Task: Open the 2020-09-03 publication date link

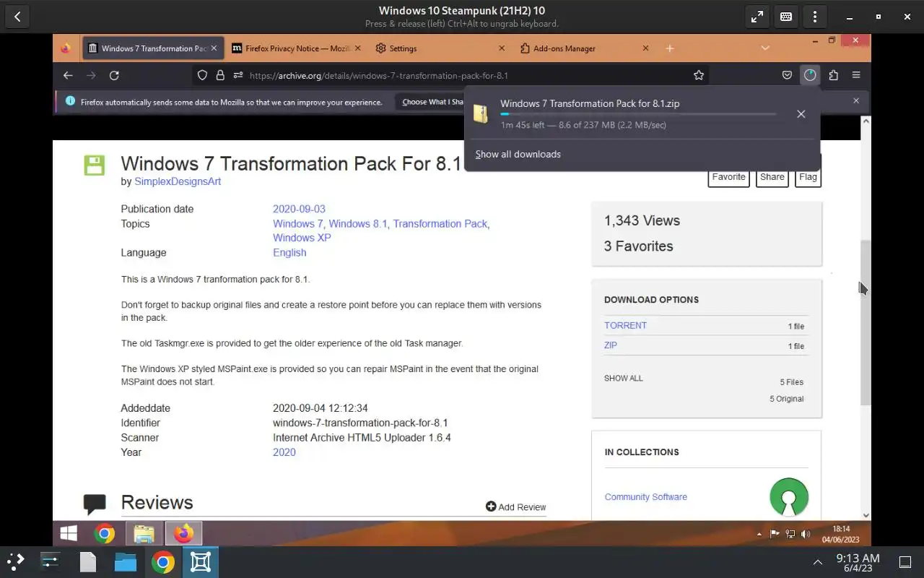Action: tap(299, 209)
